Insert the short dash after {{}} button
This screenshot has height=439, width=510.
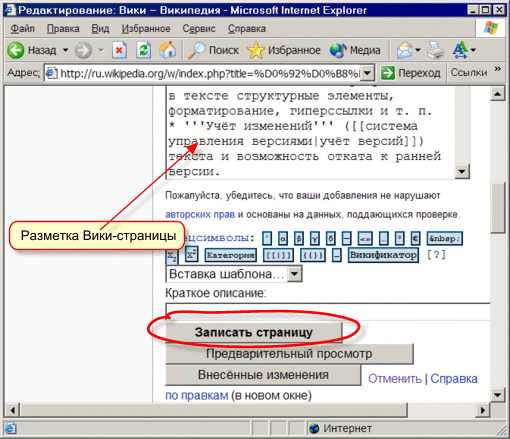[337, 256]
